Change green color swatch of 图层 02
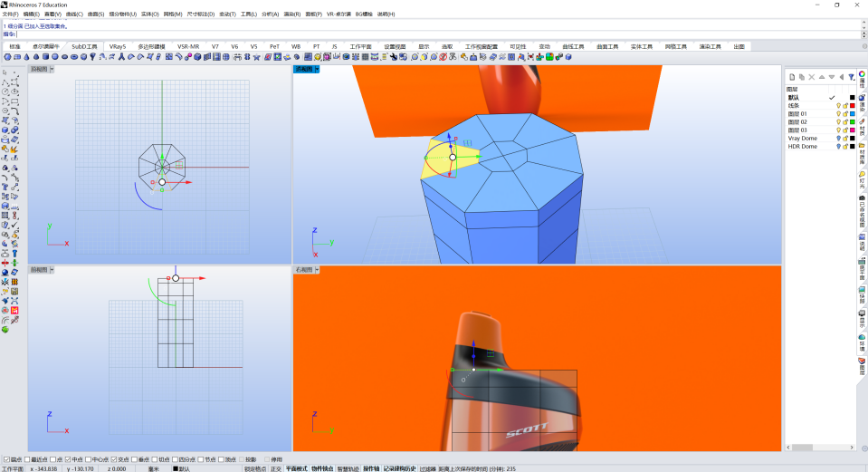The image size is (868, 472). (853, 122)
